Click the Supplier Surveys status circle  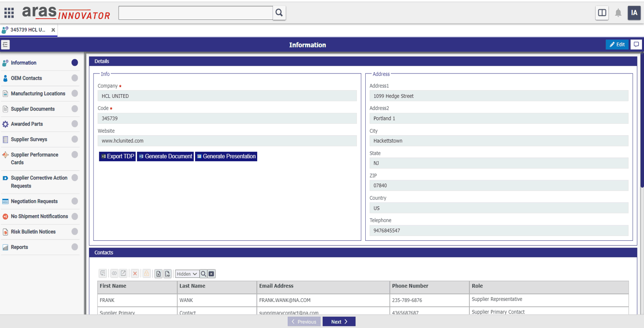(x=75, y=139)
